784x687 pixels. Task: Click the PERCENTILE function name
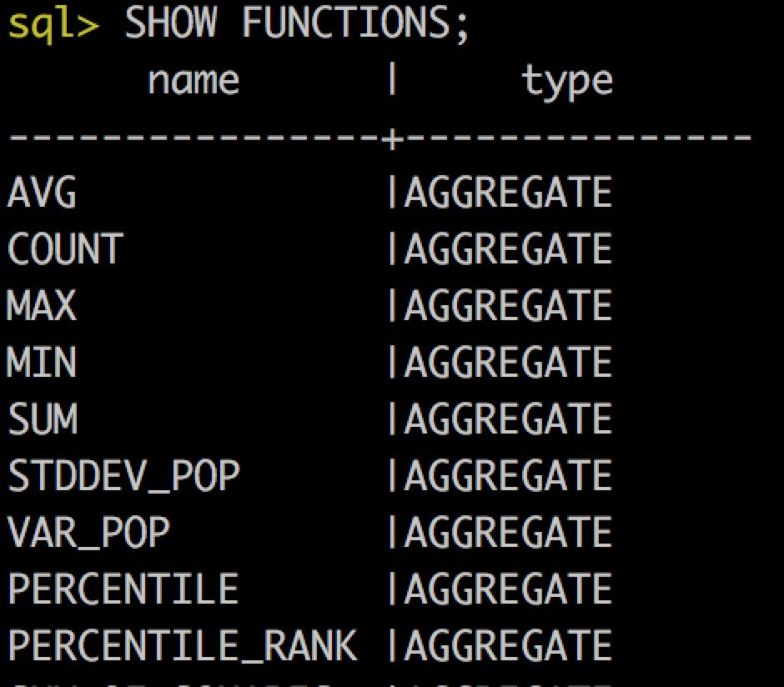(x=123, y=589)
